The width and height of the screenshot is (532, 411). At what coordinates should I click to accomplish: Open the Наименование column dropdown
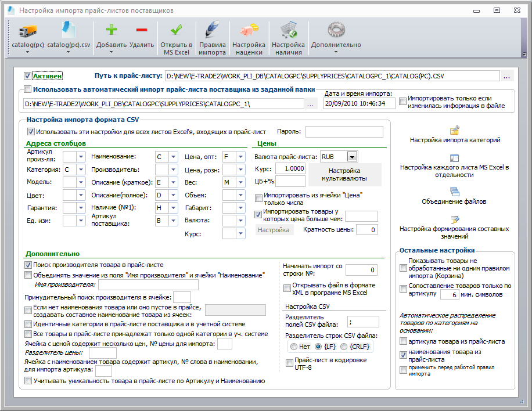(174, 157)
